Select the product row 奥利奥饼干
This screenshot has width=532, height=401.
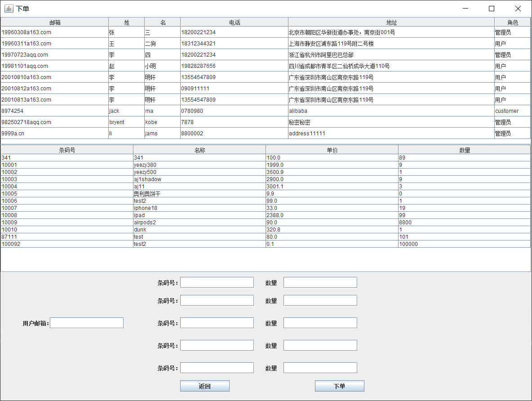[180, 193]
